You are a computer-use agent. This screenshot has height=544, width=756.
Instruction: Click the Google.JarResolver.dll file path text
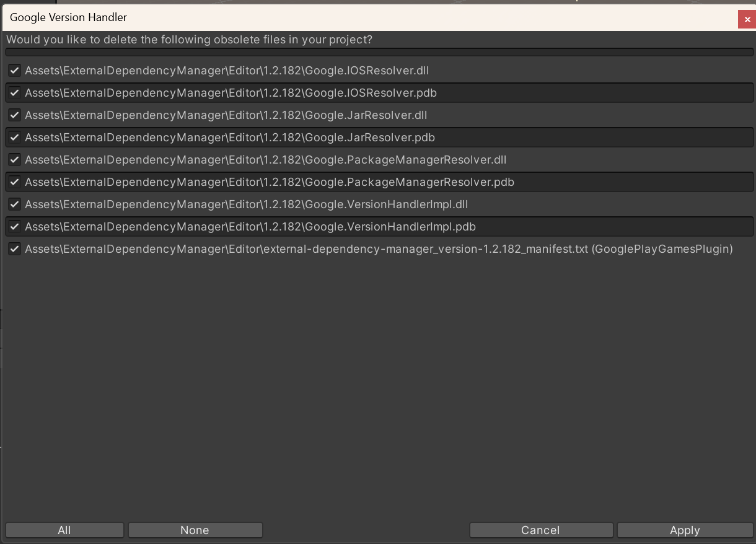tap(226, 115)
